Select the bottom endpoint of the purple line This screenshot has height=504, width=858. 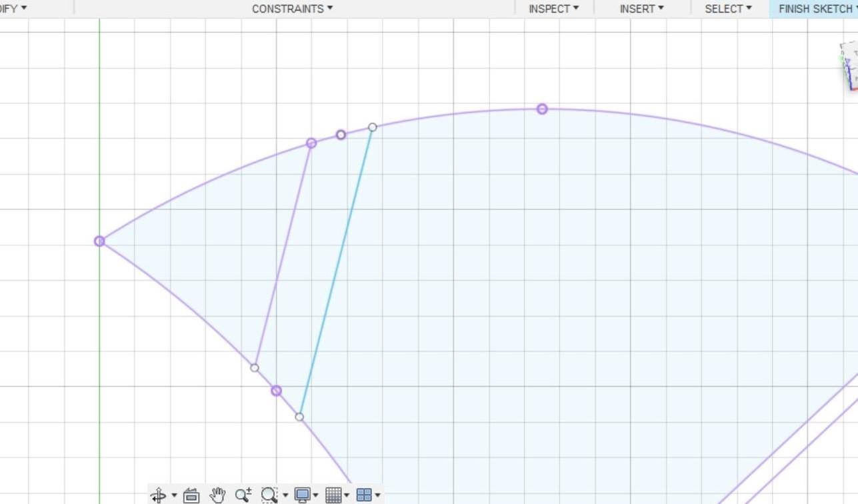click(255, 368)
